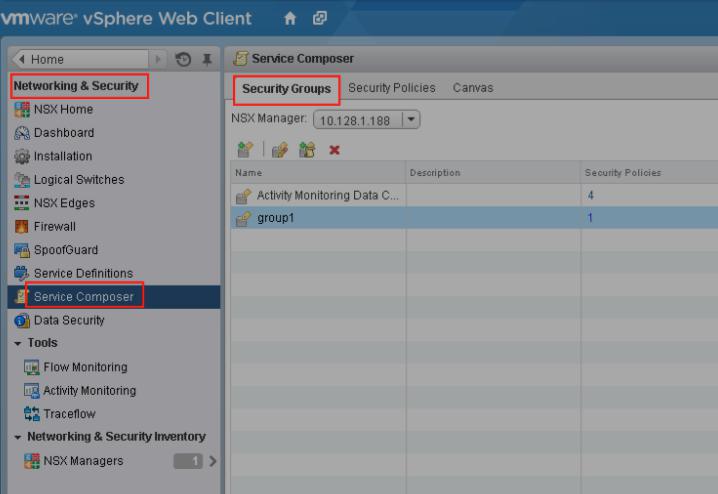Open NSX Edges in the navigator
The image size is (718, 494).
(64, 203)
